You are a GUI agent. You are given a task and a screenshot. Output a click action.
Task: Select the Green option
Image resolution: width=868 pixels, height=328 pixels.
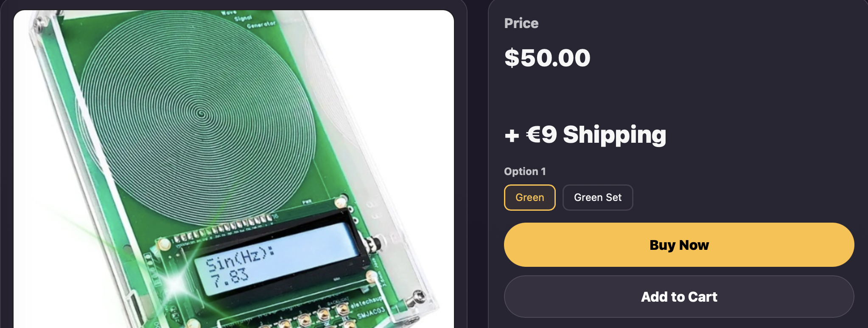coord(529,198)
